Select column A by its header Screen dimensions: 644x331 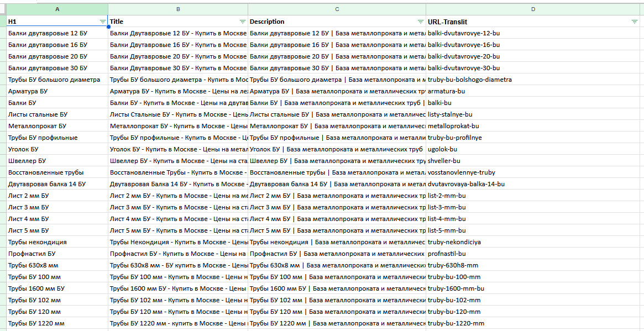coord(57,9)
